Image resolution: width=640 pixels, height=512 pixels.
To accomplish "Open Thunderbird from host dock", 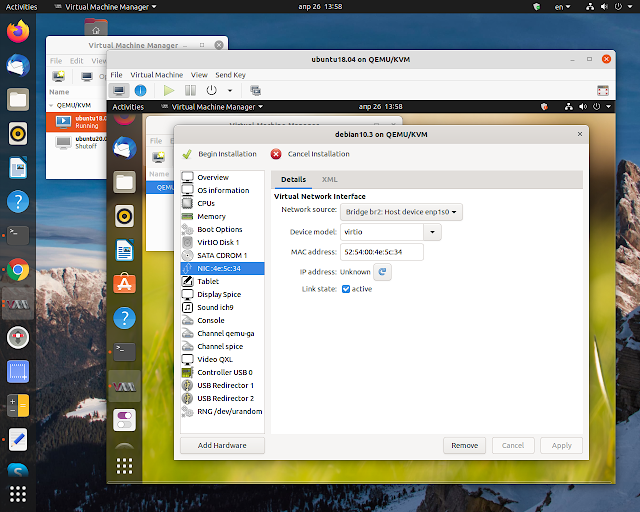I will point(18,66).
